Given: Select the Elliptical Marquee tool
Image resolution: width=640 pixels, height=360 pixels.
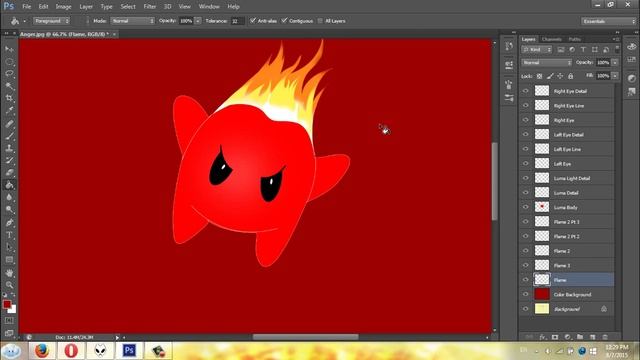Looking at the screenshot, I should pyautogui.click(x=9, y=62).
